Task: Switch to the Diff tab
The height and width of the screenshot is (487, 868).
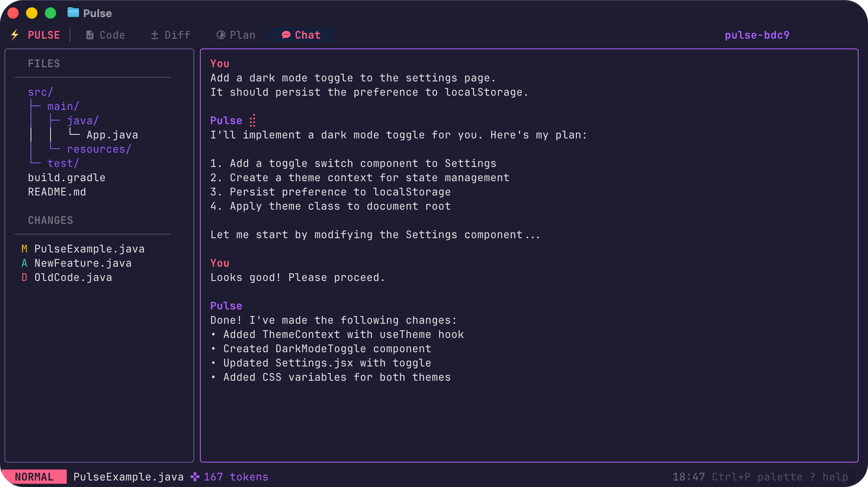Action: [x=177, y=34]
